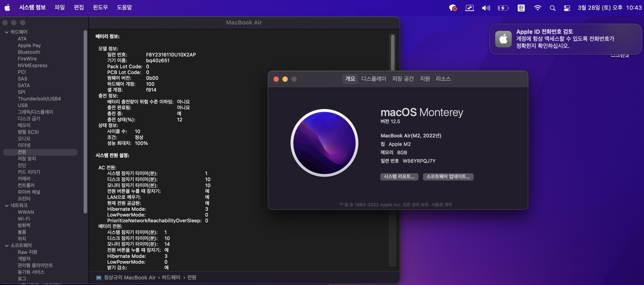Collapse the 하드웨어 section in sidebar

point(7,32)
